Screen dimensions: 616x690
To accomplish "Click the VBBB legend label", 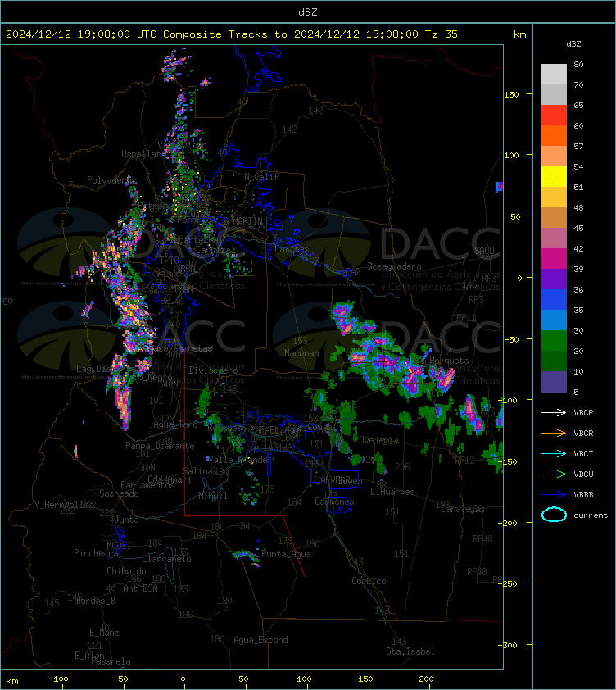I will 583,495.
